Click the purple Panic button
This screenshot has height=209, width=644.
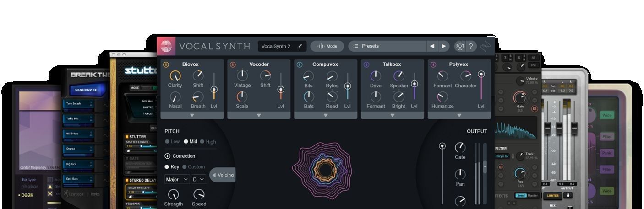[607, 153]
